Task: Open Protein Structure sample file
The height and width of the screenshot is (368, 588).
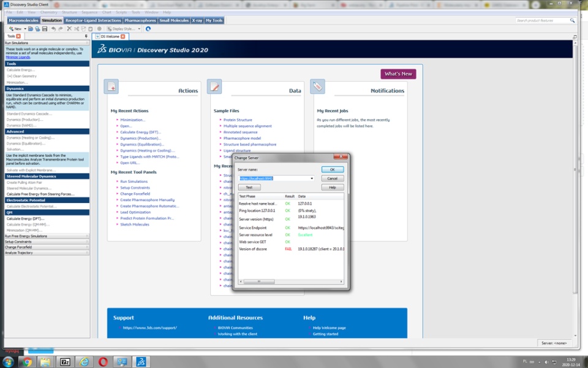Action: click(x=238, y=120)
